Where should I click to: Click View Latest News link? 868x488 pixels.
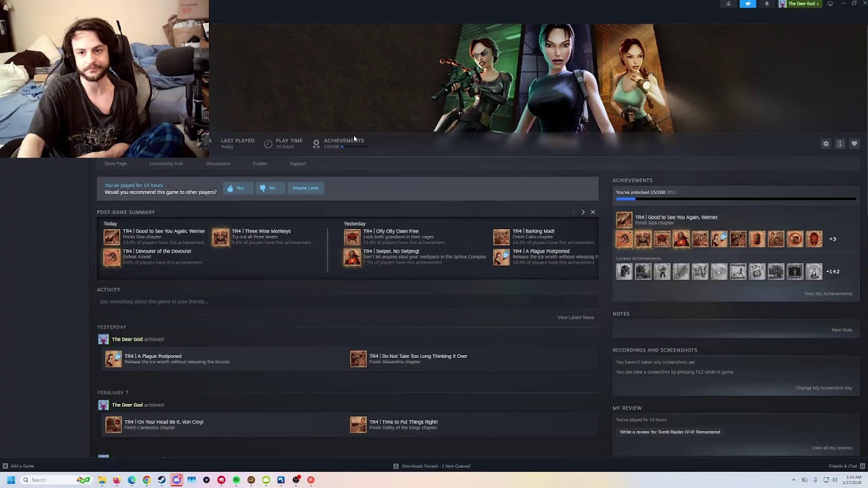point(576,317)
